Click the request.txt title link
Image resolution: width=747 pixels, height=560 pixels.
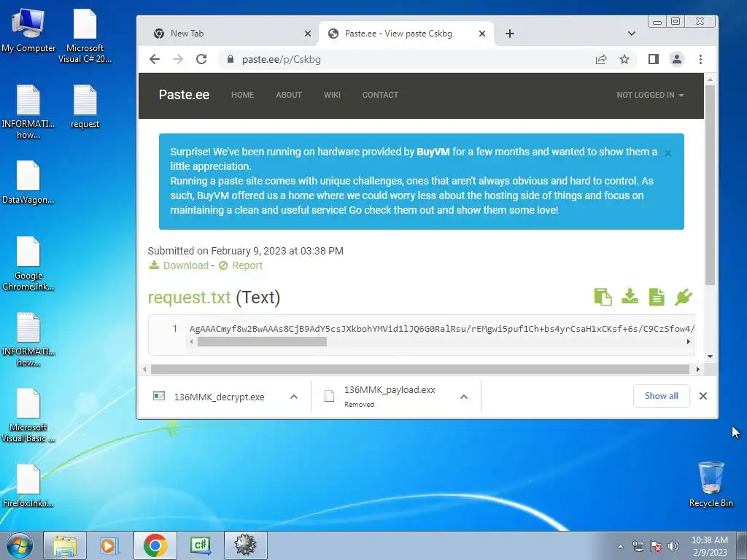pos(189,297)
